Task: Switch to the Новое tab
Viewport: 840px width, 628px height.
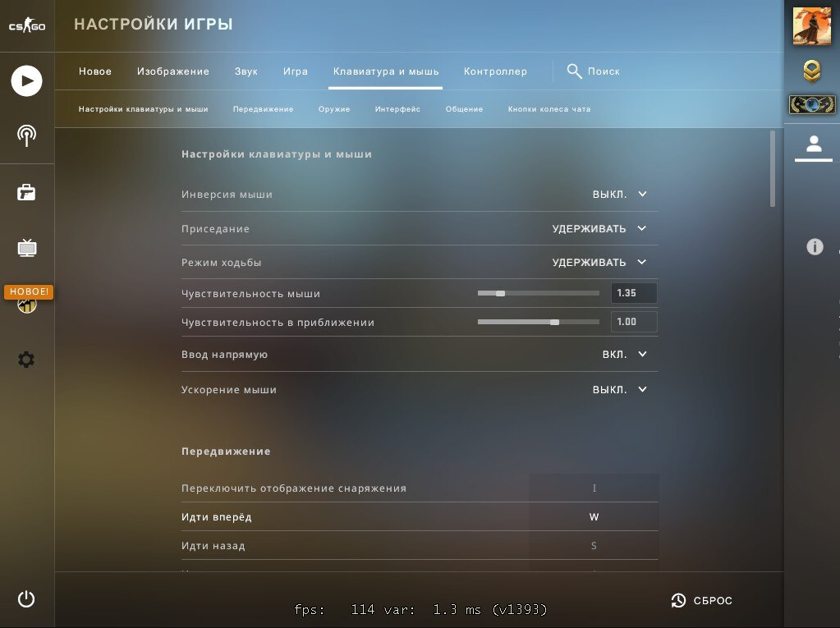Action: 95,71
